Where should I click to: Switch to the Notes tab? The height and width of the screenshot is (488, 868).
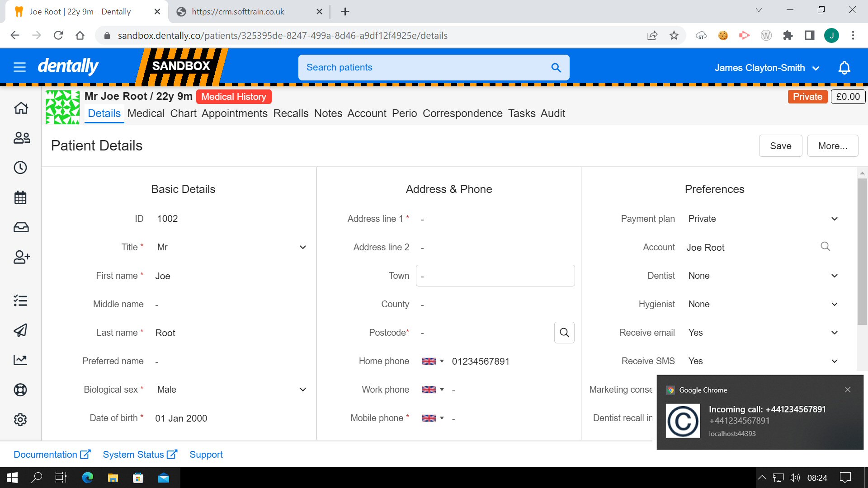pyautogui.click(x=328, y=113)
